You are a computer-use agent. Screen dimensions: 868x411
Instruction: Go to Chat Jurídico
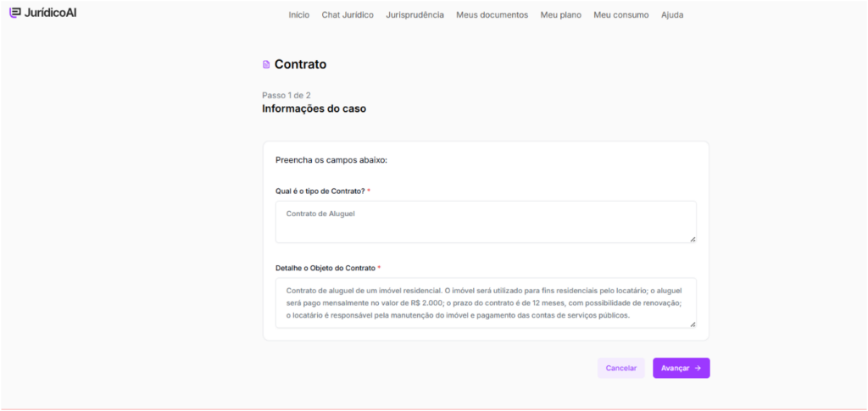348,15
